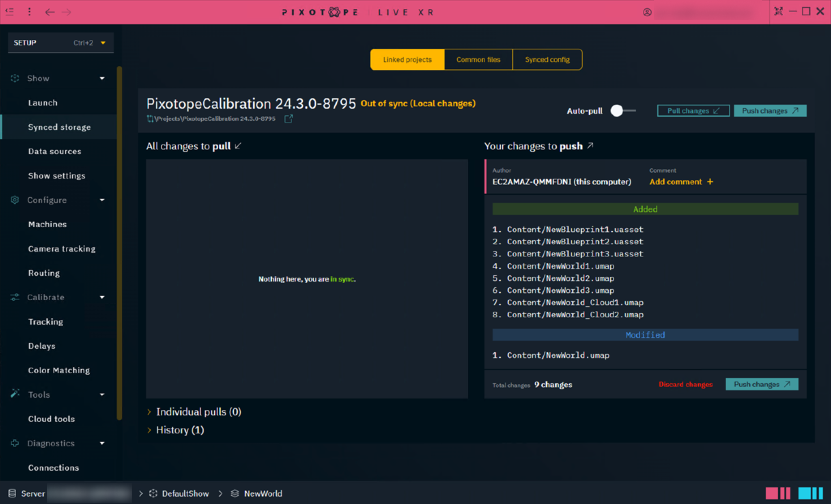Toggle the Auto-pull switch
The width and height of the screenshot is (831, 504).
click(622, 111)
